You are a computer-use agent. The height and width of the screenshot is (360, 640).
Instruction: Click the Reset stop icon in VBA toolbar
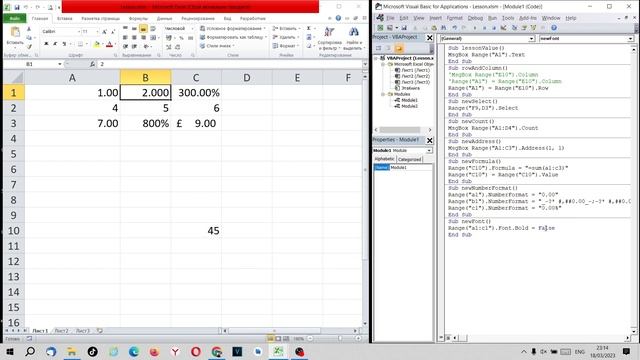coord(494,28)
